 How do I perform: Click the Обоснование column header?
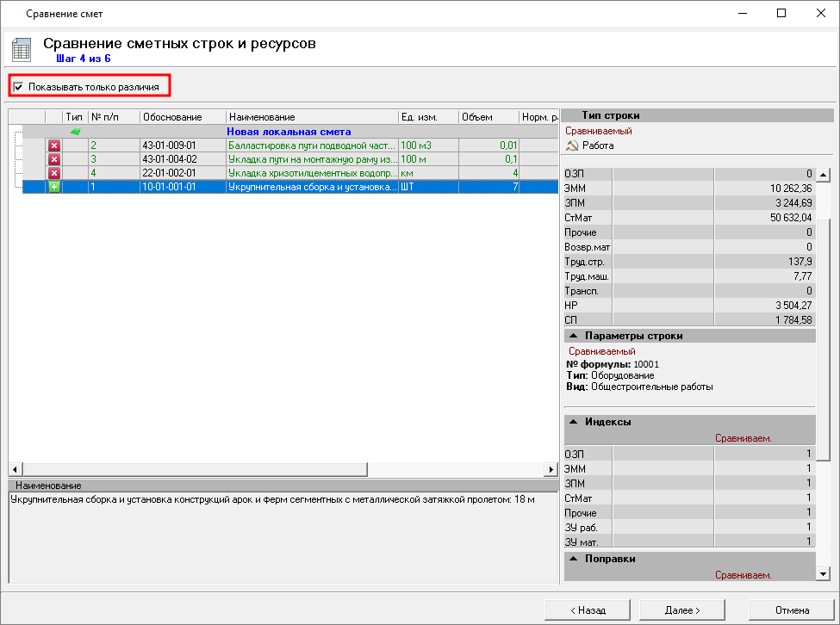click(x=172, y=117)
